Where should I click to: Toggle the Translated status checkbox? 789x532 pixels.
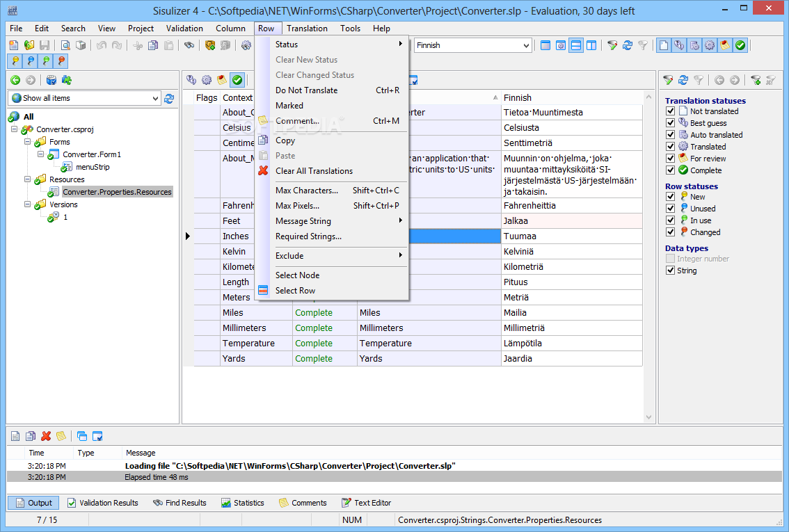coord(670,147)
